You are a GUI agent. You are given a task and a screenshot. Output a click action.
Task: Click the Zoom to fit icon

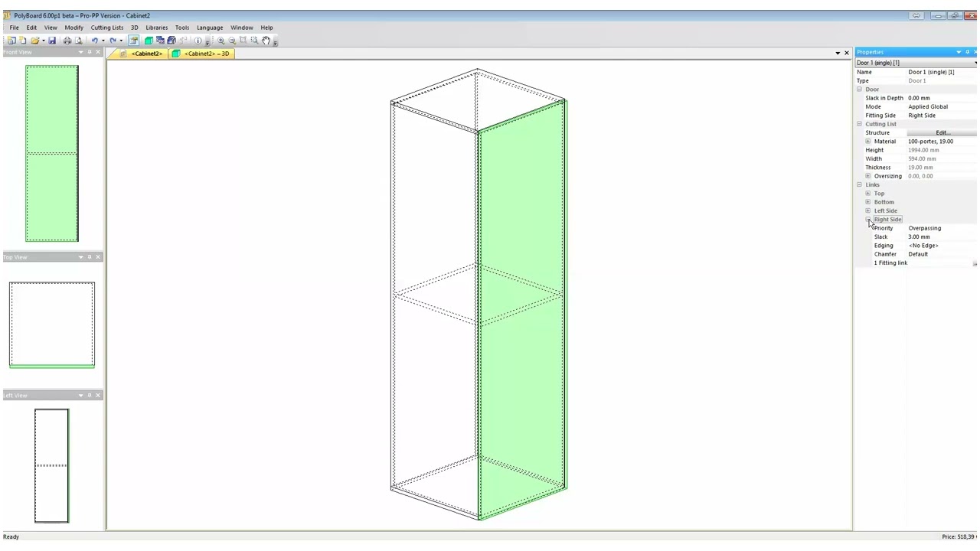[x=243, y=41]
